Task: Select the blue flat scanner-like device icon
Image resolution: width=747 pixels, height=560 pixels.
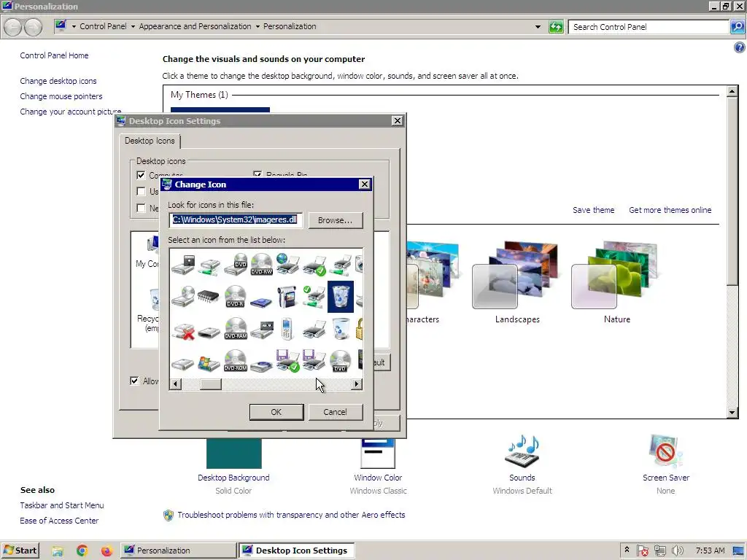Action: pyautogui.click(x=262, y=301)
